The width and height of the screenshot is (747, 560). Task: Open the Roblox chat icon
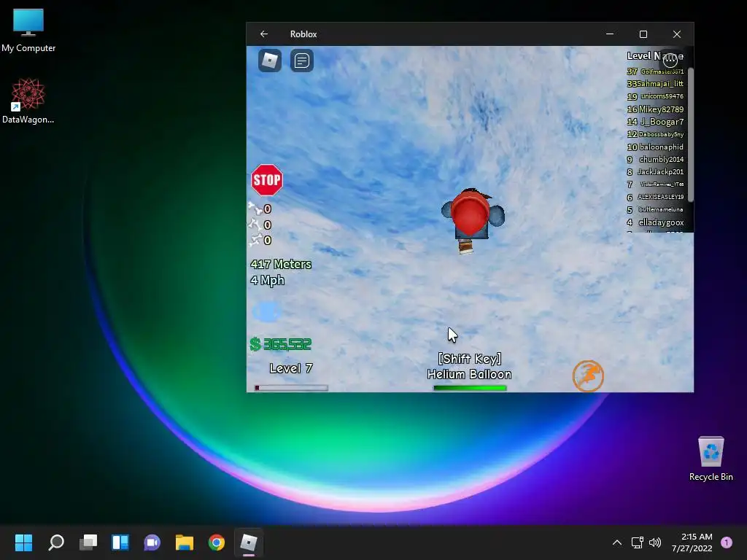301,61
